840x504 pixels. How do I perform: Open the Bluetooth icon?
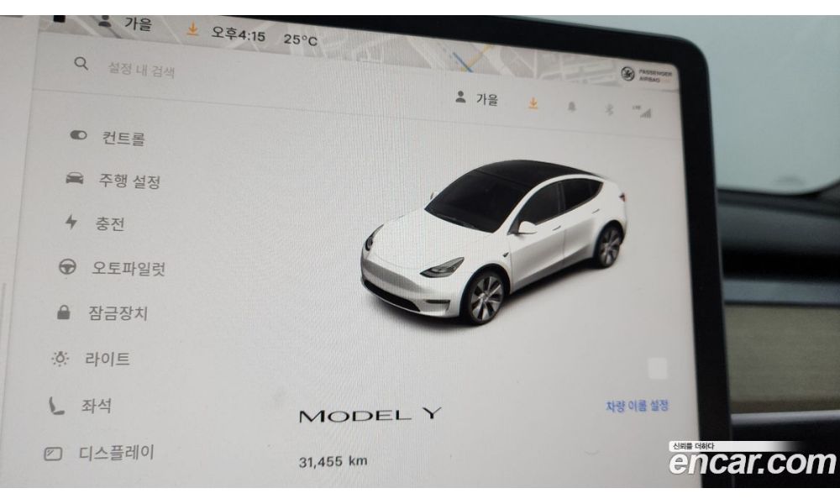point(608,109)
